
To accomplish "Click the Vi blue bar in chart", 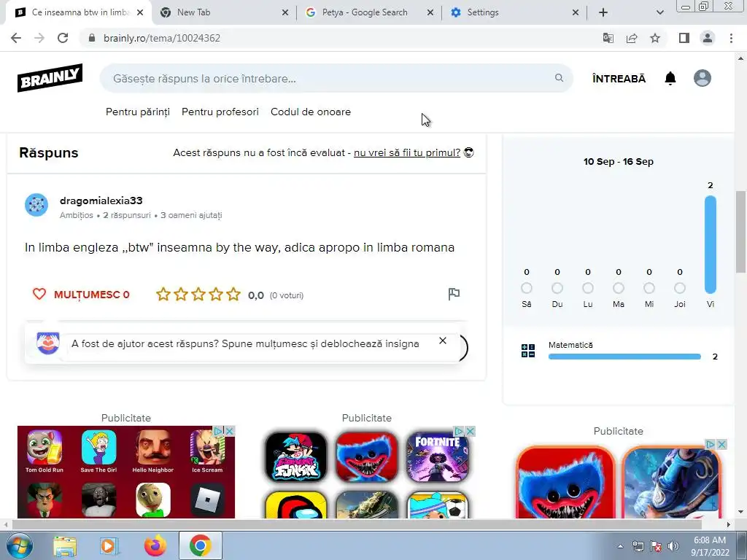I will point(711,244).
